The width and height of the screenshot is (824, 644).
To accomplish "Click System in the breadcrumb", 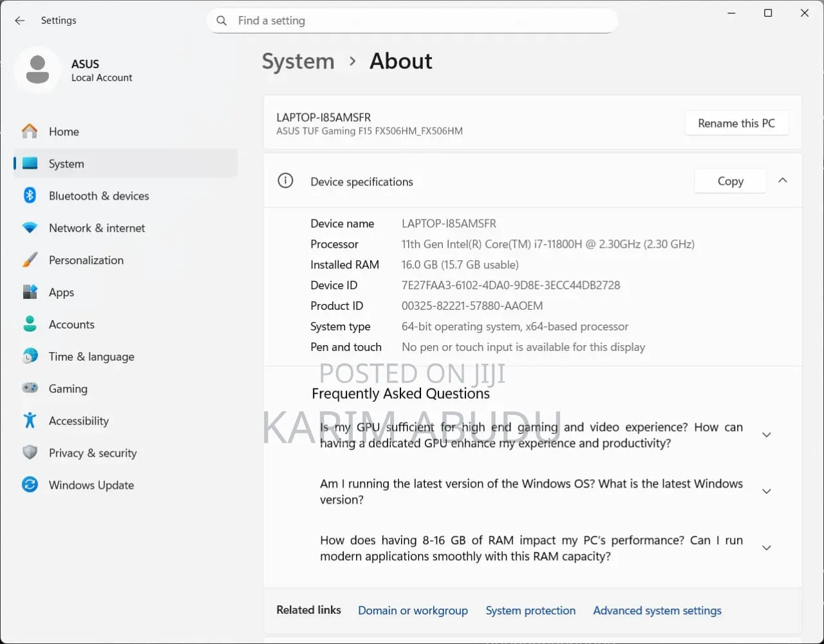I will 298,61.
